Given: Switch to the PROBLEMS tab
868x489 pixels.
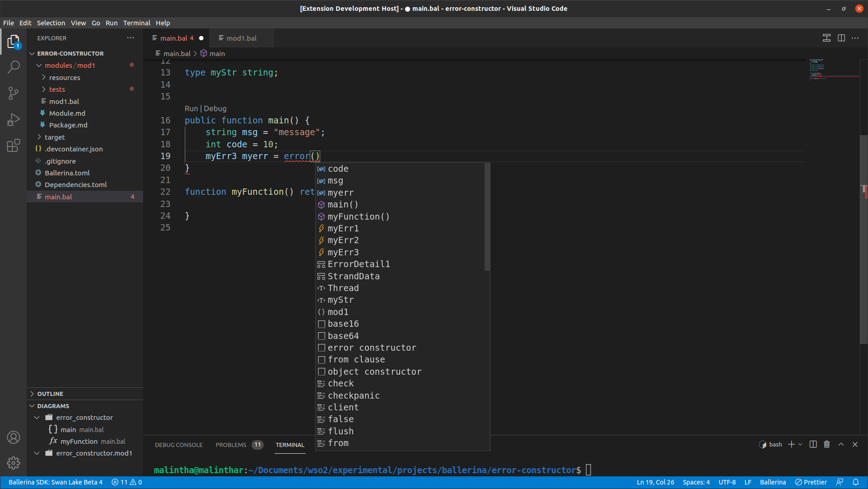Looking at the screenshot, I should click(x=231, y=445).
